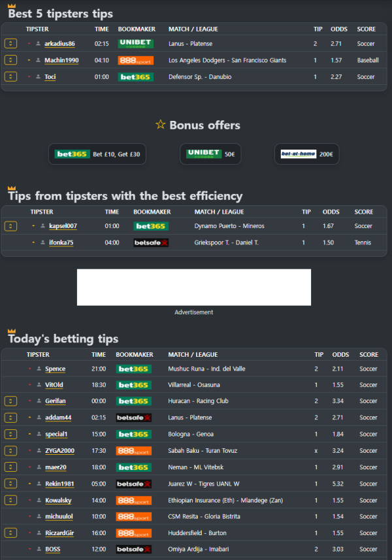
Task: Click the bet365 logo in Toci's row
Action: pos(135,77)
